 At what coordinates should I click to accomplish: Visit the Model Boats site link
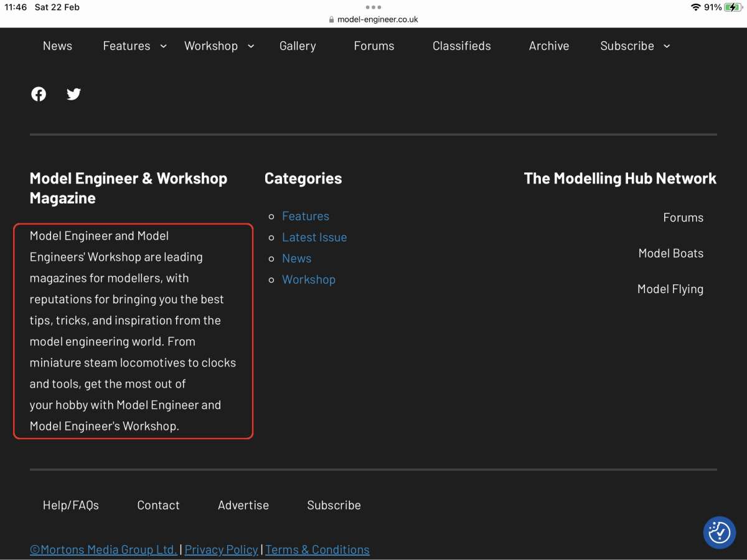[671, 253]
